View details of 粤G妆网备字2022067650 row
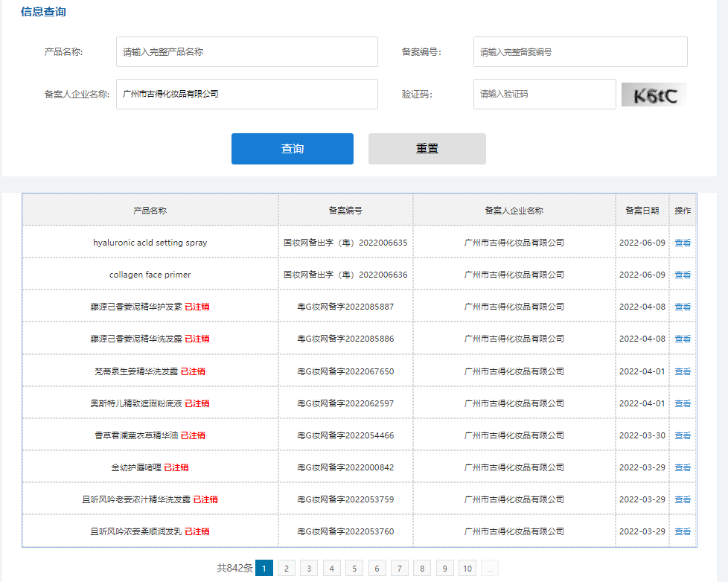The width and height of the screenshot is (728, 582). (682, 371)
